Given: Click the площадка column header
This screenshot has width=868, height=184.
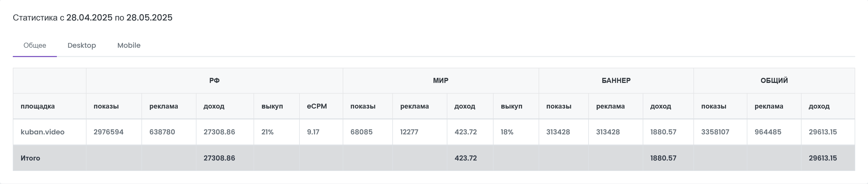Looking at the screenshot, I should click(37, 106).
